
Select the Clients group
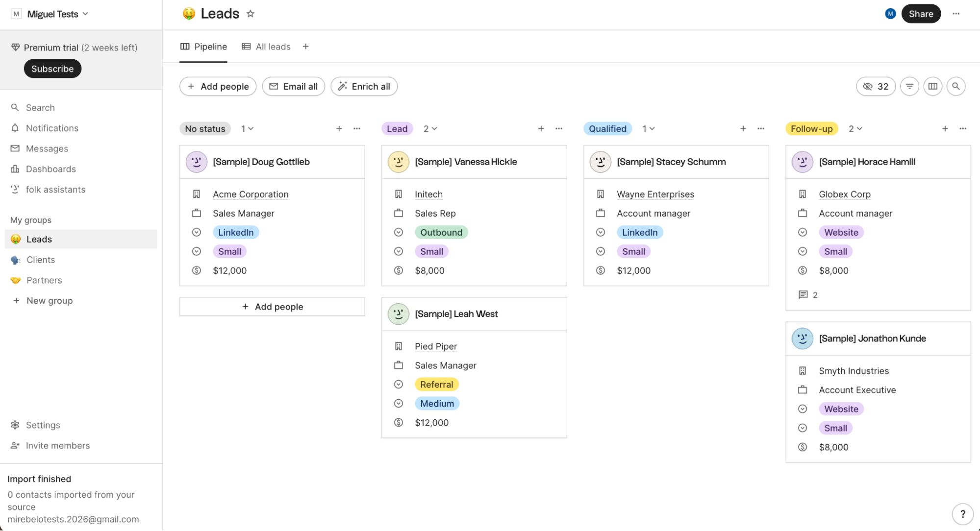[41, 260]
